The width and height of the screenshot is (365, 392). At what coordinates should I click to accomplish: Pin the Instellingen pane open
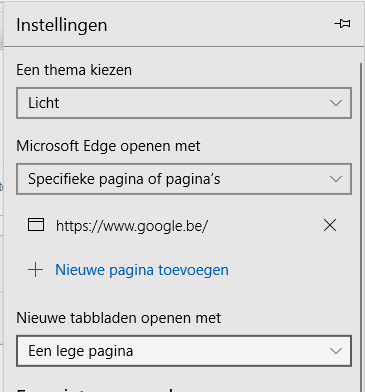(x=342, y=24)
